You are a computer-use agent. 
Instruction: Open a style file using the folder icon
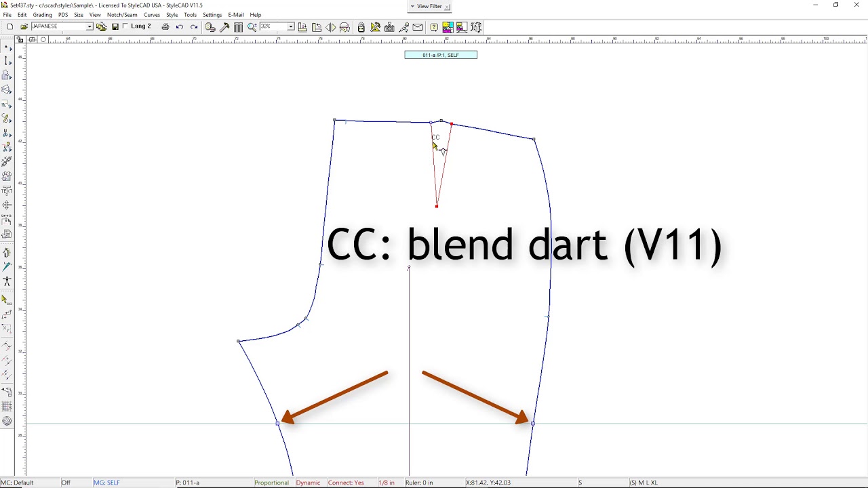click(x=24, y=27)
